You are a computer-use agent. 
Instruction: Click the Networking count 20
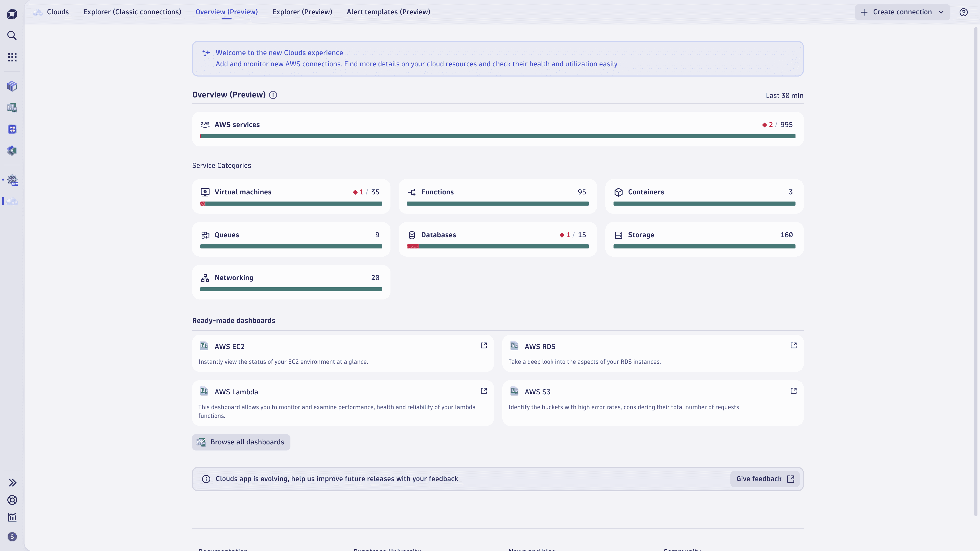tap(375, 278)
